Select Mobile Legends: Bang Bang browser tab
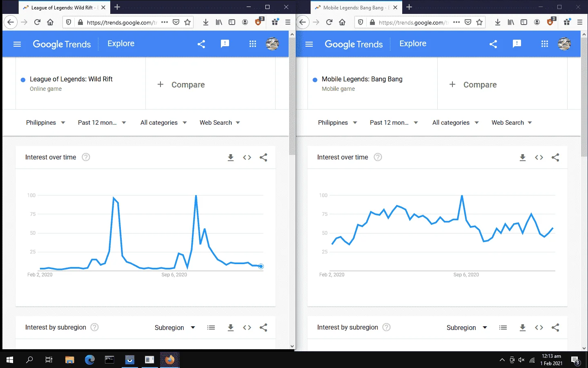The width and height of the screenshot is (588, 368). (356, 7)
